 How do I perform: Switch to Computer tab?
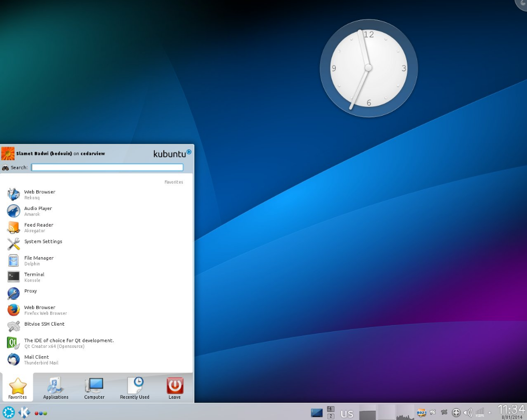(94, 388)
